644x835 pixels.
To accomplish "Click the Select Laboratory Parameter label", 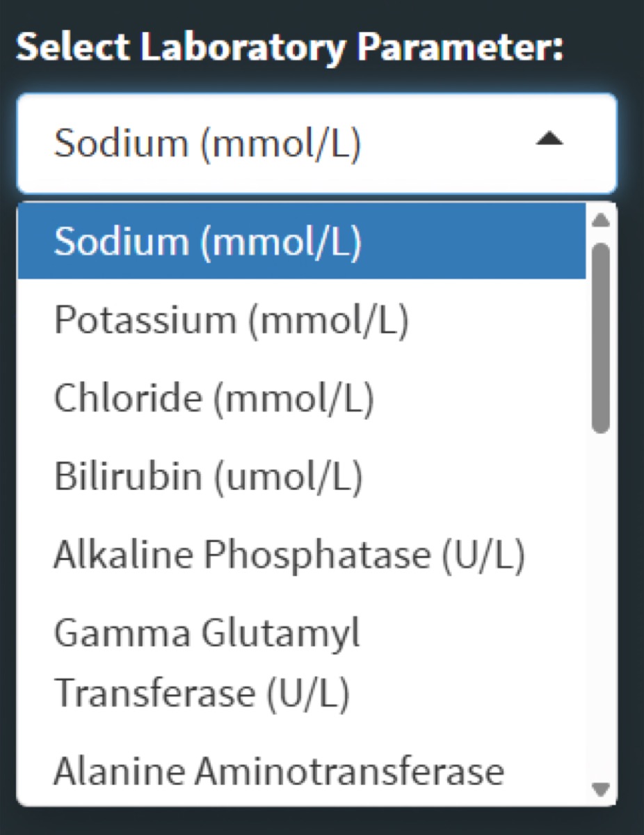I will coord(289,49).
